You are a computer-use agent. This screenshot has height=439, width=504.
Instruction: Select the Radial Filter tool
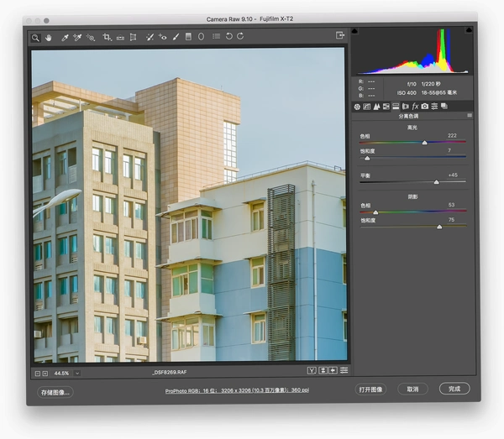201,37
